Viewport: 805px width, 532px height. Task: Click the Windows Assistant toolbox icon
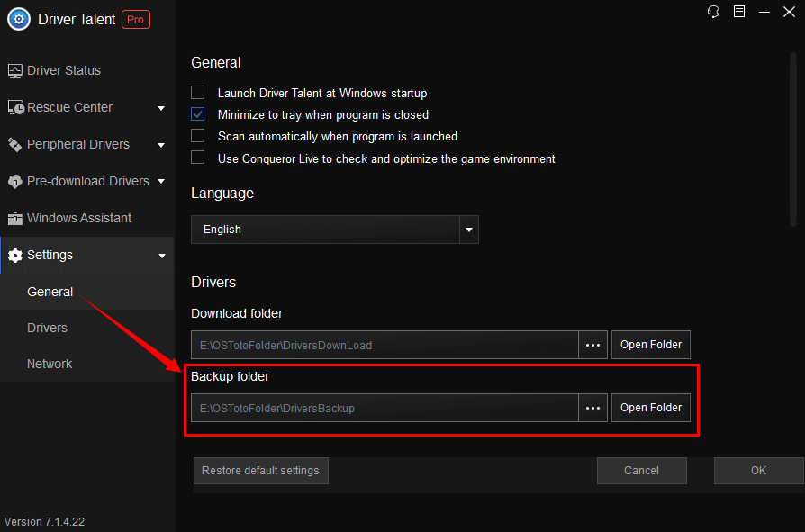pos(15,219)
